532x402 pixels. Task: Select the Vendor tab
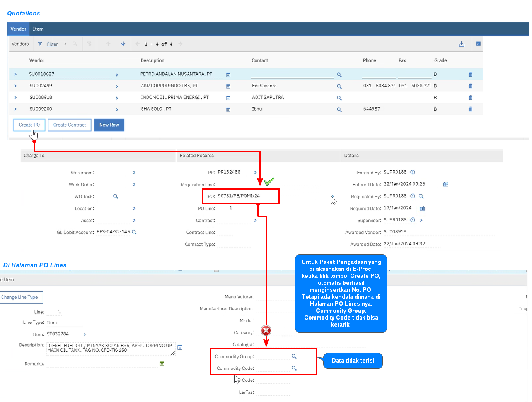pos(18,29)
